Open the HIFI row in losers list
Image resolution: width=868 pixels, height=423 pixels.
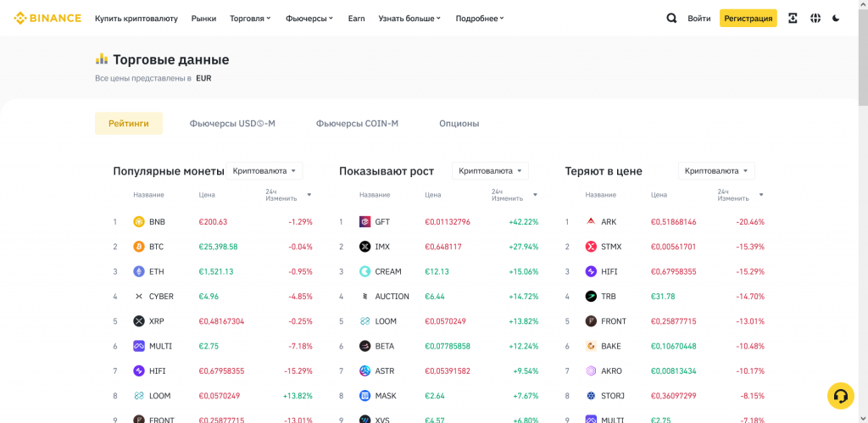[665, 271]
